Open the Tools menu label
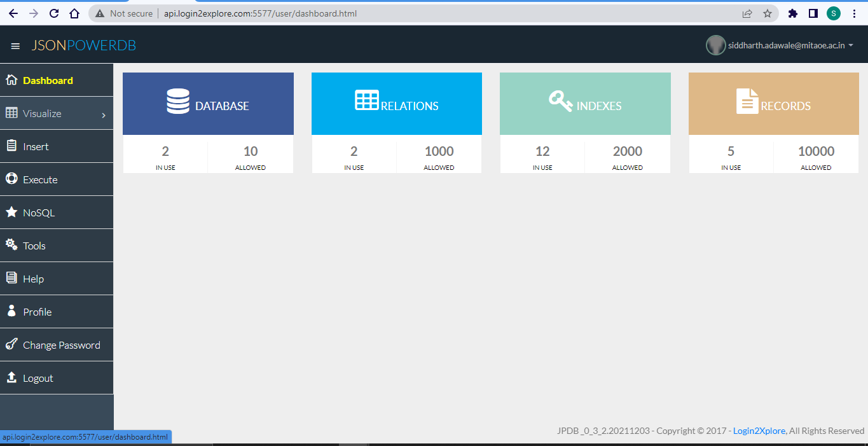 [34, 246]
